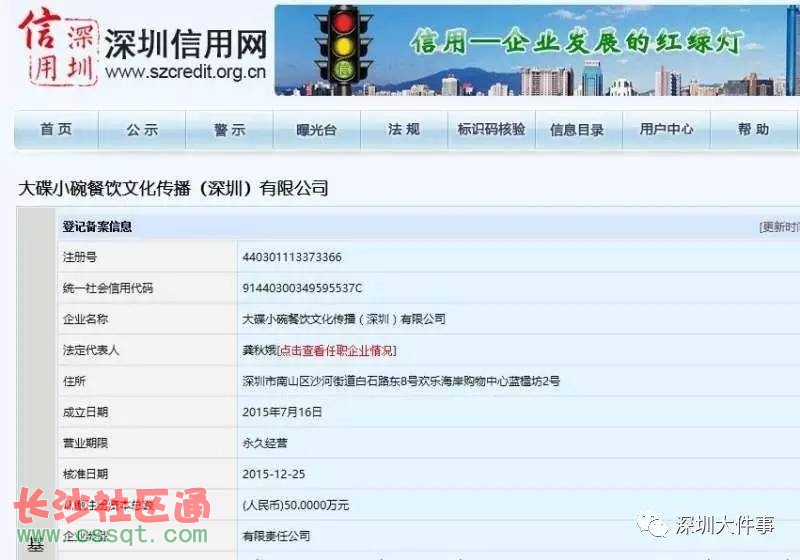Click the traffic light banner image
Viewport: 800px width, 560px height.
coord(537,50)
